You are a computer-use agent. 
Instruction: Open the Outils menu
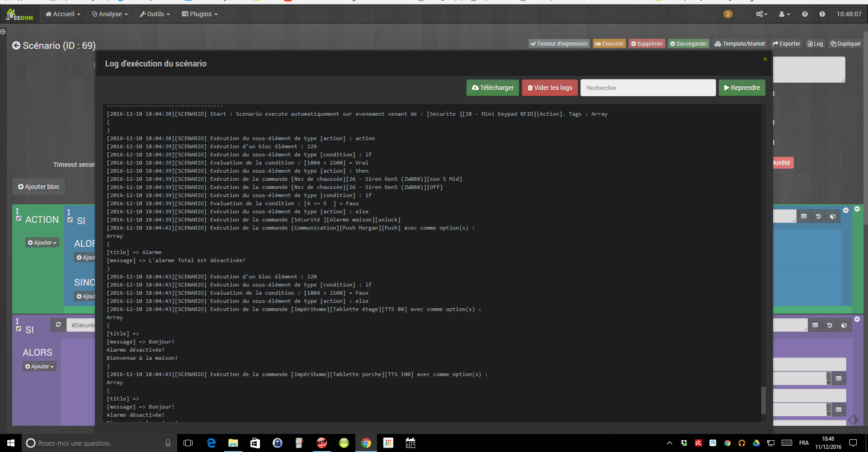point(155,14)
